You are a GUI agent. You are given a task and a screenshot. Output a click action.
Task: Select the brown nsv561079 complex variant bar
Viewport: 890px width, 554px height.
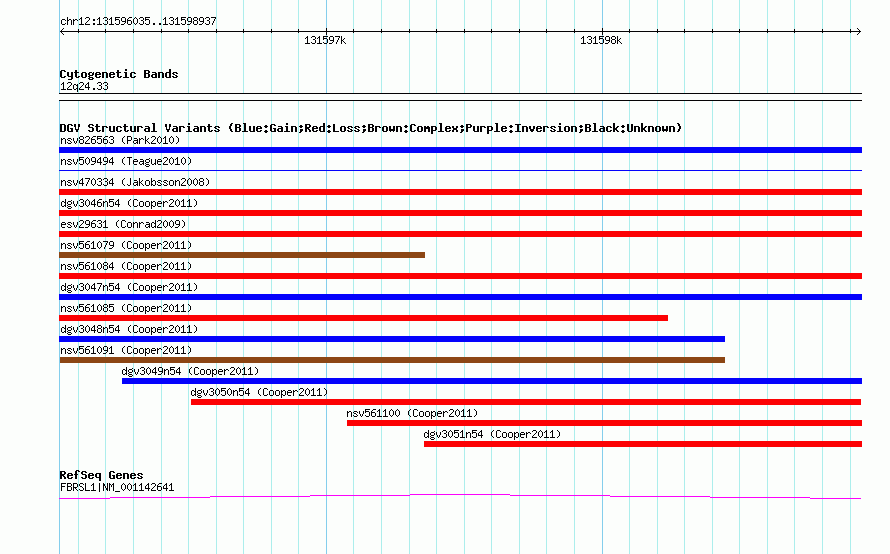pos(242,255)
